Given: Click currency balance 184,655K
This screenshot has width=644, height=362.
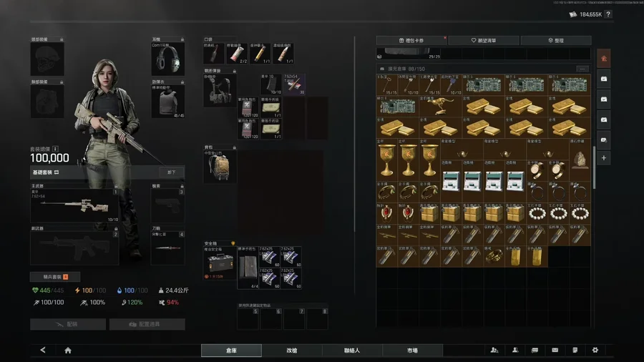Looking at the screenshot, I should pos(590,14).
